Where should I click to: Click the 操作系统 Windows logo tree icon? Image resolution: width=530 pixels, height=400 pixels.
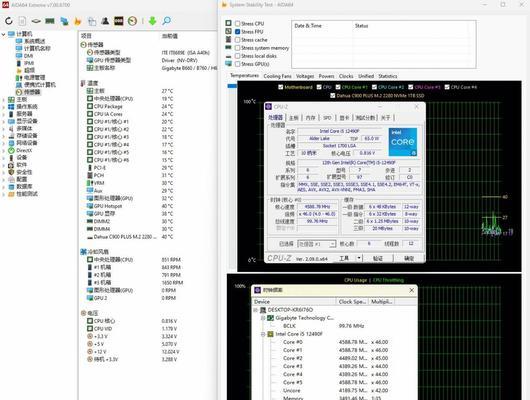(x=11, y=107)
